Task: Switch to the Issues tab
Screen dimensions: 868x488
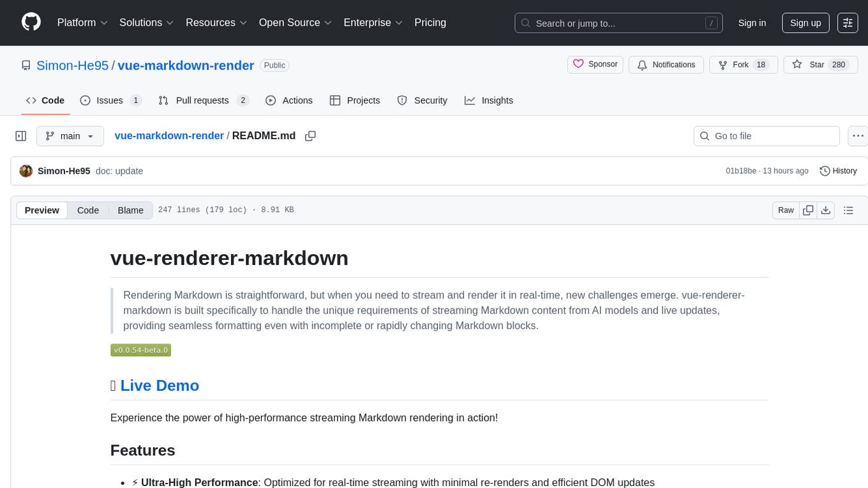Action: tap(110, 100)
